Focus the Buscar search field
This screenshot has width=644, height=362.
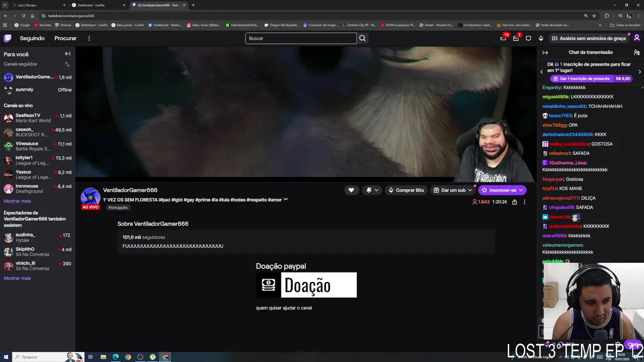pos(301,38)
